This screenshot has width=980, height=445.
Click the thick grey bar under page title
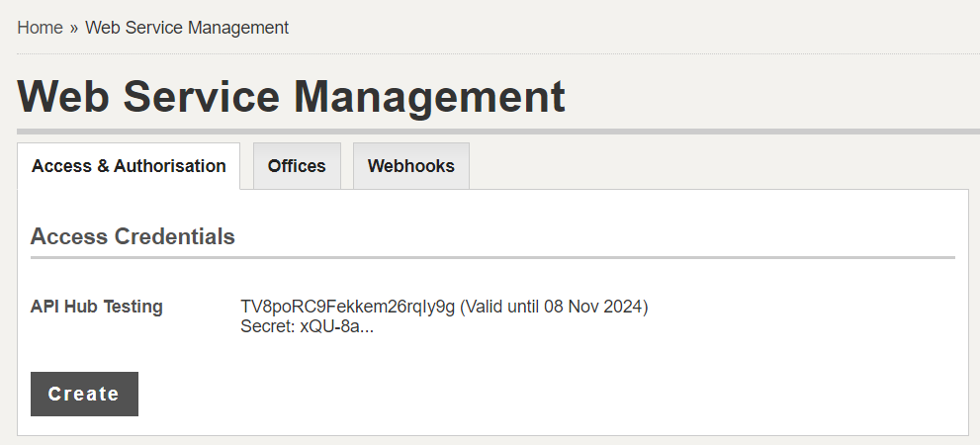point(498,132)
